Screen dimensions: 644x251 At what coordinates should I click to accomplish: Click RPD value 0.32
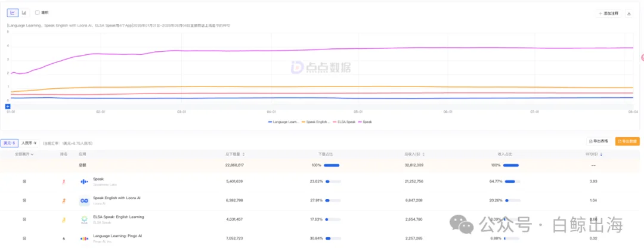pos(595,238)
